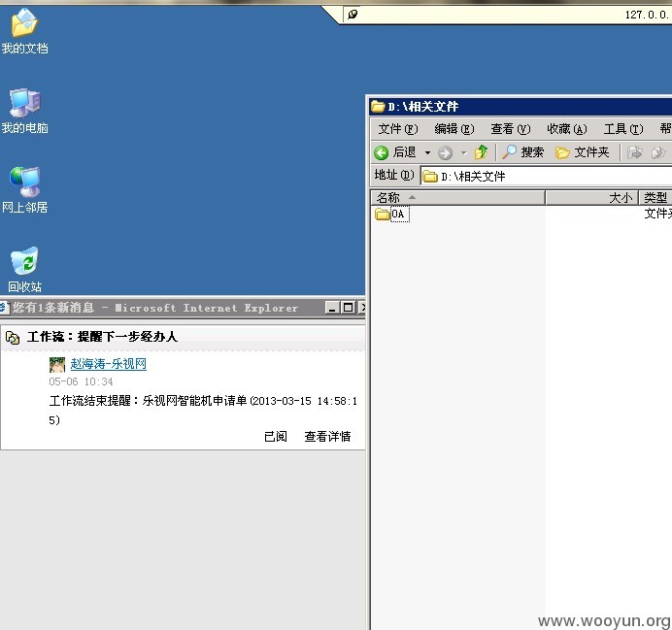The height and width of the screenshot is (630, 672).
Task: Open the 搜索 search tool
Action: pos(522,152)
